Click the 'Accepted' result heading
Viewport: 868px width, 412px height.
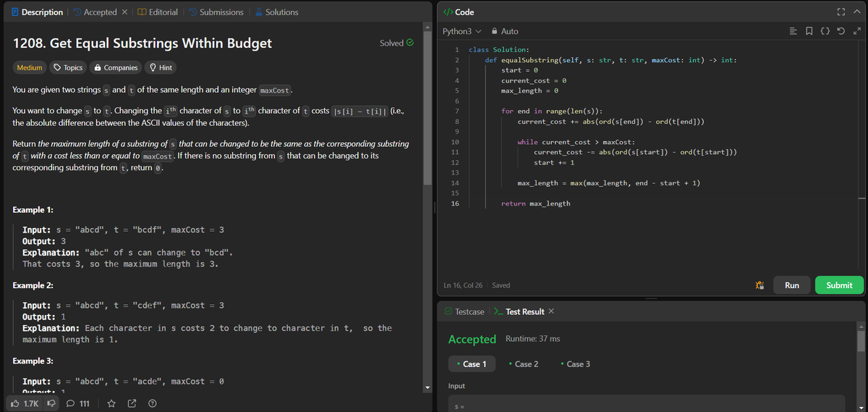tap(472, 339)
